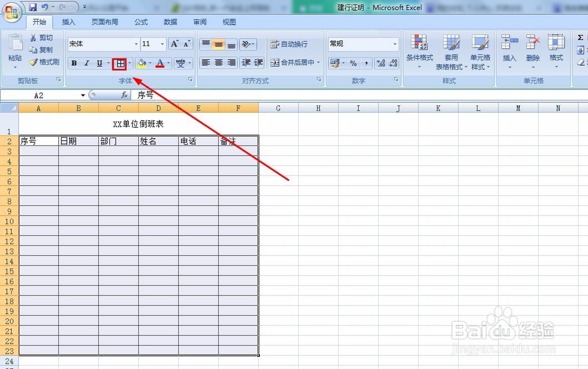The height and width of the screenshot is (369, 588).
Task: Select the Cut (剪切) icon
Action: [x=34, y=37]
